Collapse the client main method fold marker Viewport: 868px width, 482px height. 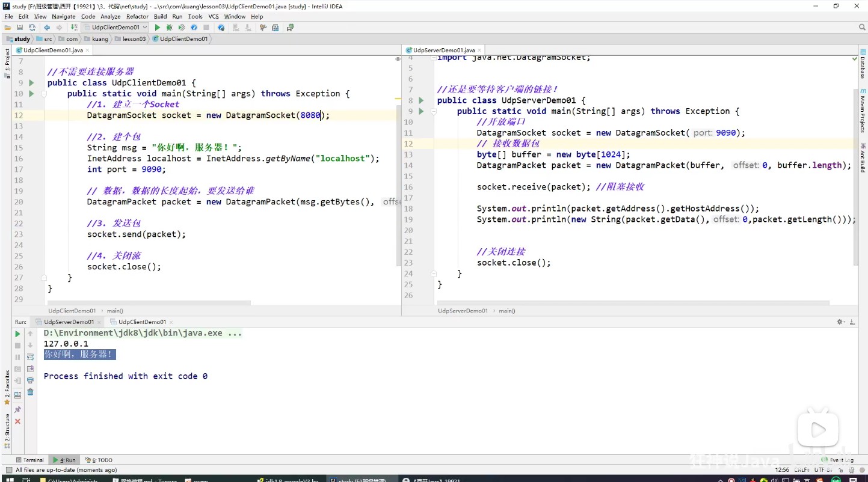[x=44, y=94]
